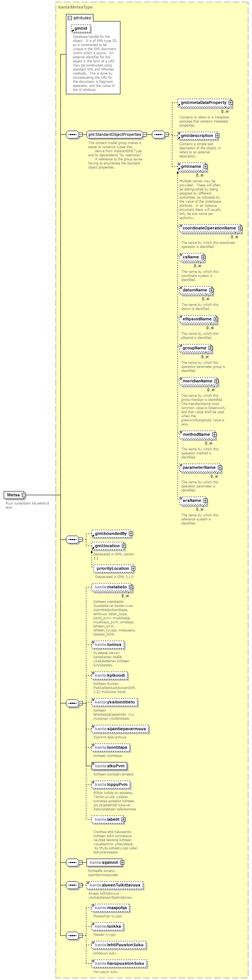Select gml:StandardObjectProperties group node

coord(115,135)
